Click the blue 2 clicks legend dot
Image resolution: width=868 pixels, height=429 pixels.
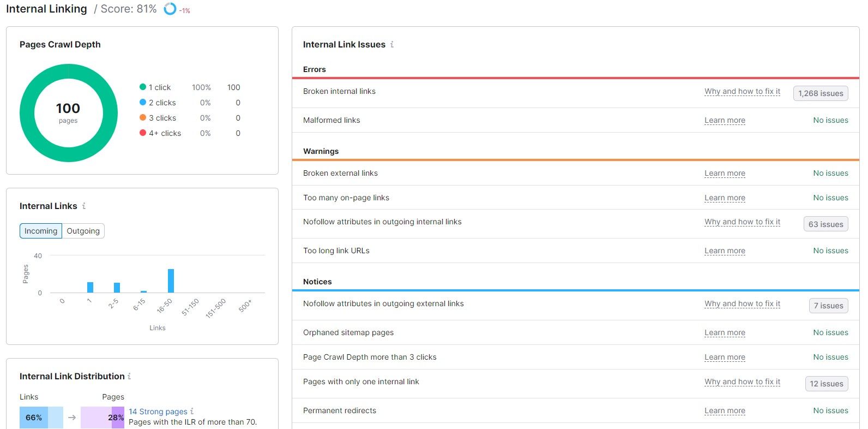(x=143, y=102)
